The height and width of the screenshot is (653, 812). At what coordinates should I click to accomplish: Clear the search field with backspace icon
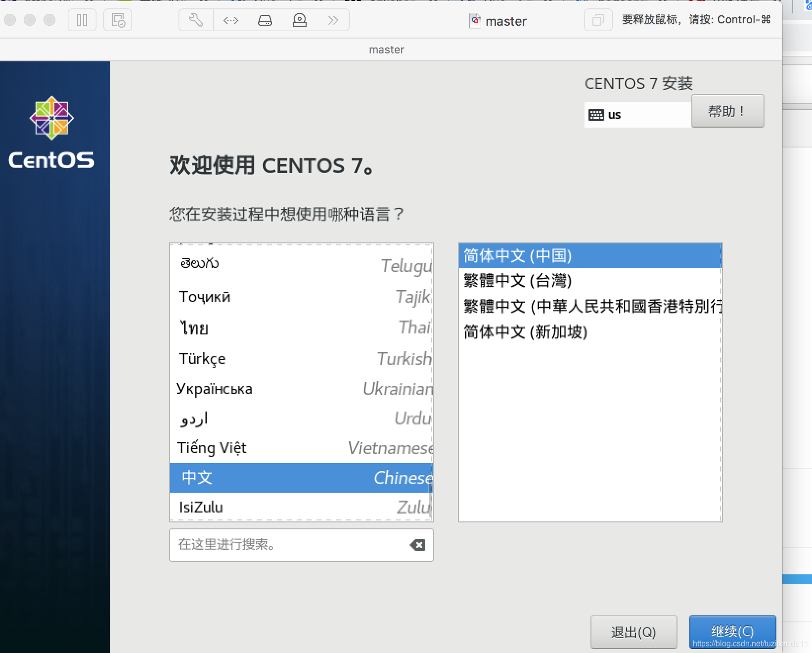coord(417,545)
